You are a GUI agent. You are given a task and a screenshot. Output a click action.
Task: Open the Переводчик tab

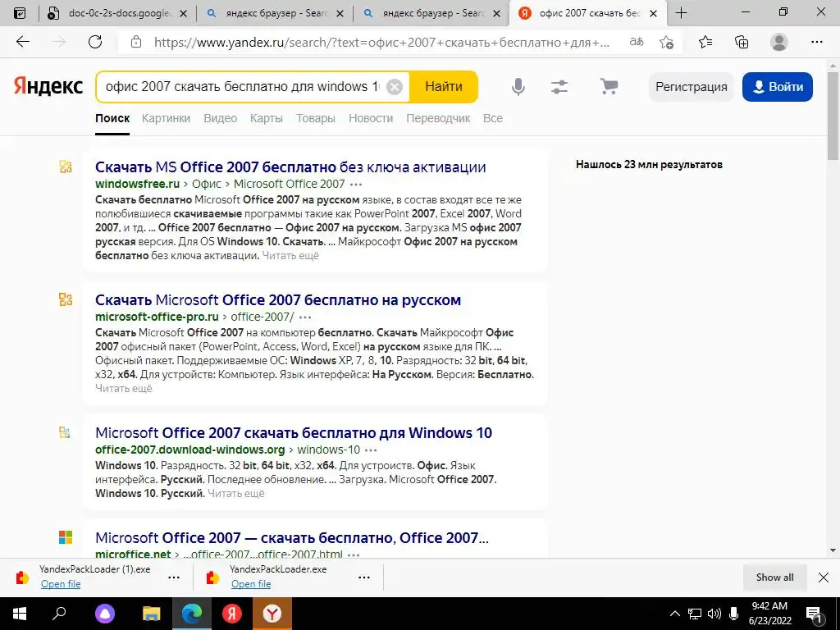438,118
